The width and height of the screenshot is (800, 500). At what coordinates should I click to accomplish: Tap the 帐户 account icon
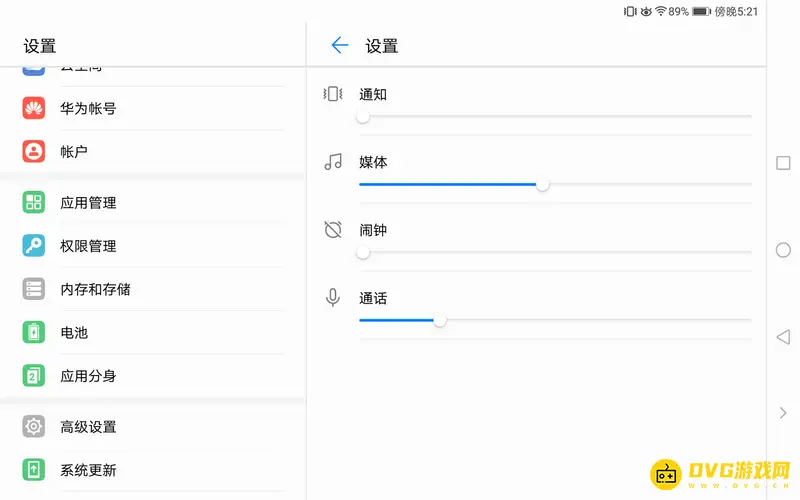tap(34, 152)
